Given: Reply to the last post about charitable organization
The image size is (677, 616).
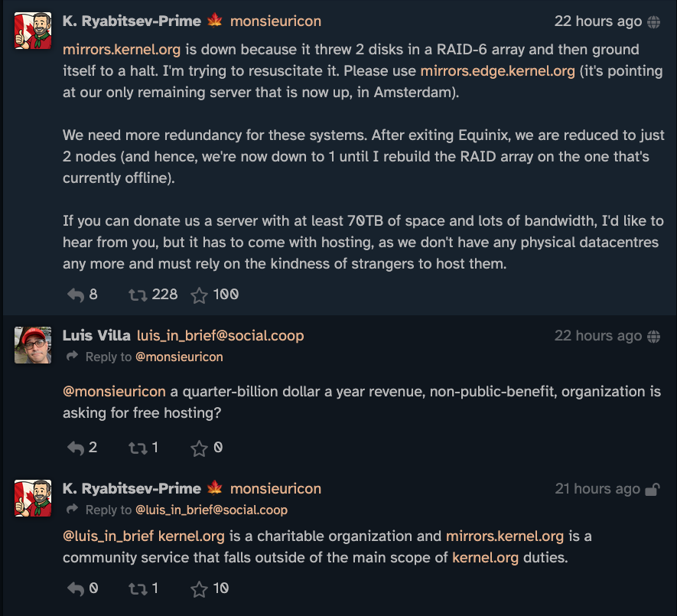Looking at the screenshot, I should 76,588.
